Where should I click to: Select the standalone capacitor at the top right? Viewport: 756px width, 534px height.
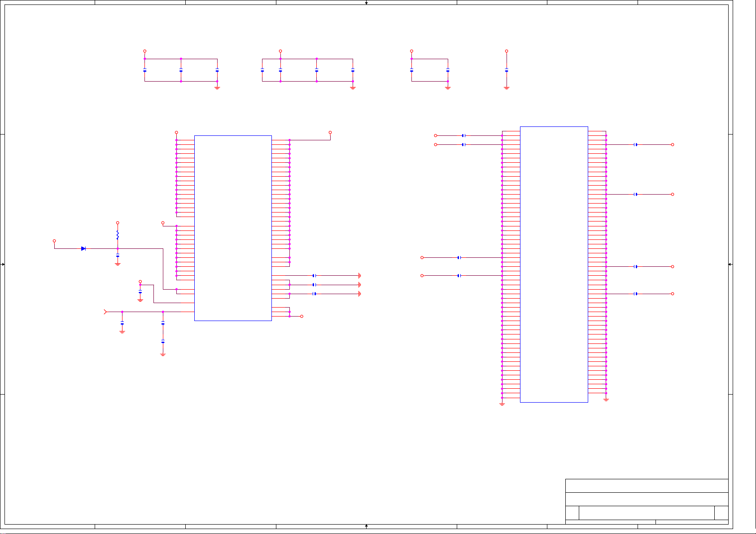click(507, 70)
